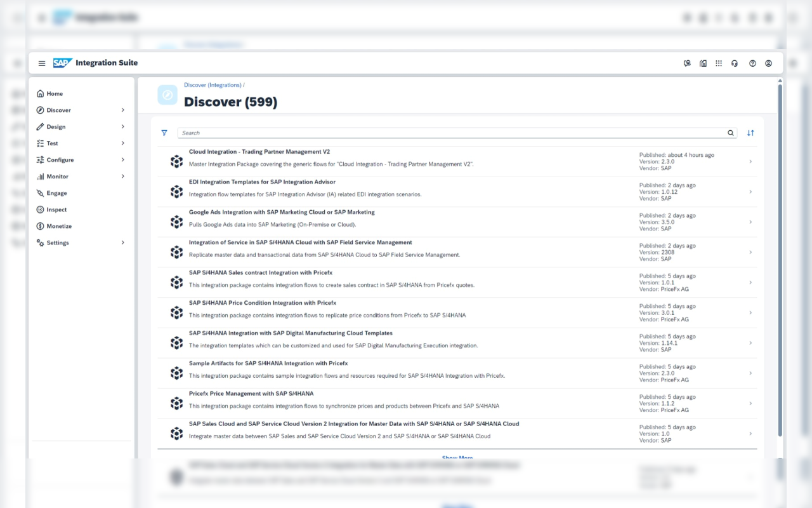
Task: Click the "Discover (599)" heading
Action: [x=230, y=102]
